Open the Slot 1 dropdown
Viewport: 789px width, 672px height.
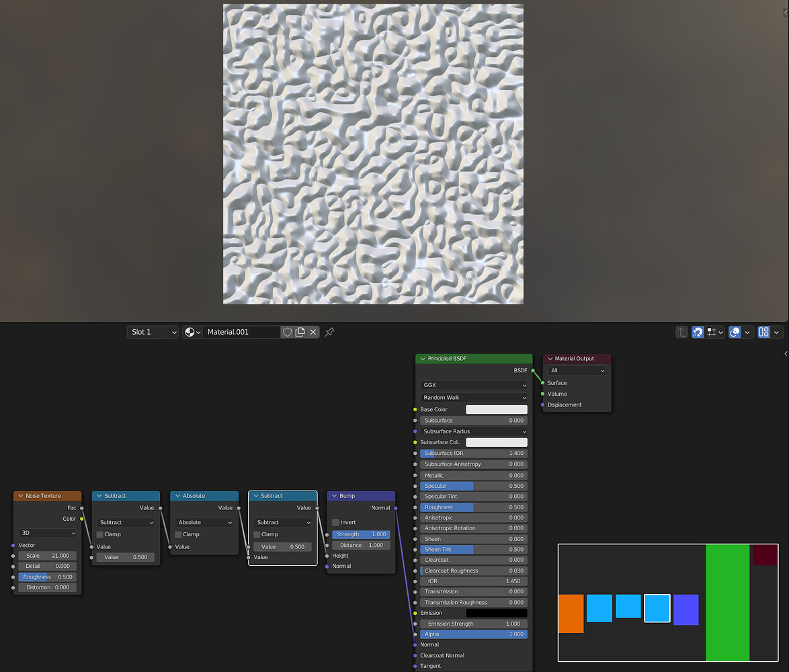click(153, 331)
